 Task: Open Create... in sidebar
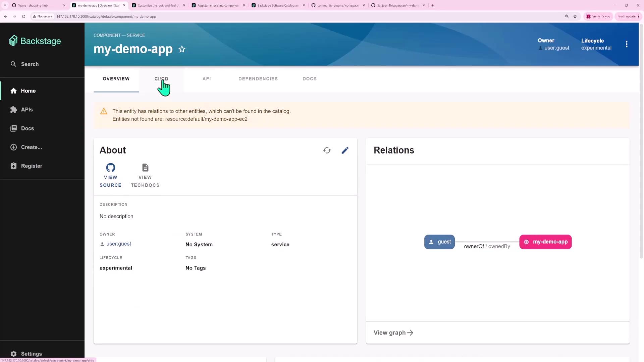point(31,147)
